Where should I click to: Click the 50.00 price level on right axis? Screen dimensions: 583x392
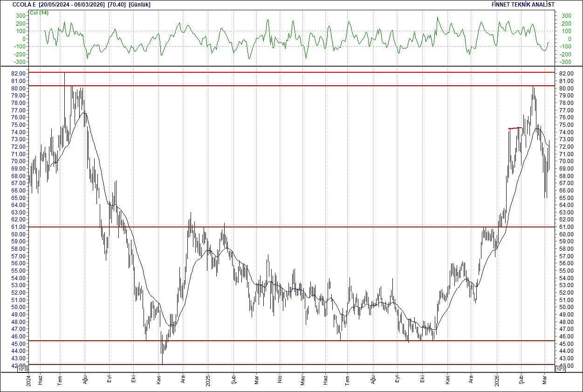[x=565, y=308]
